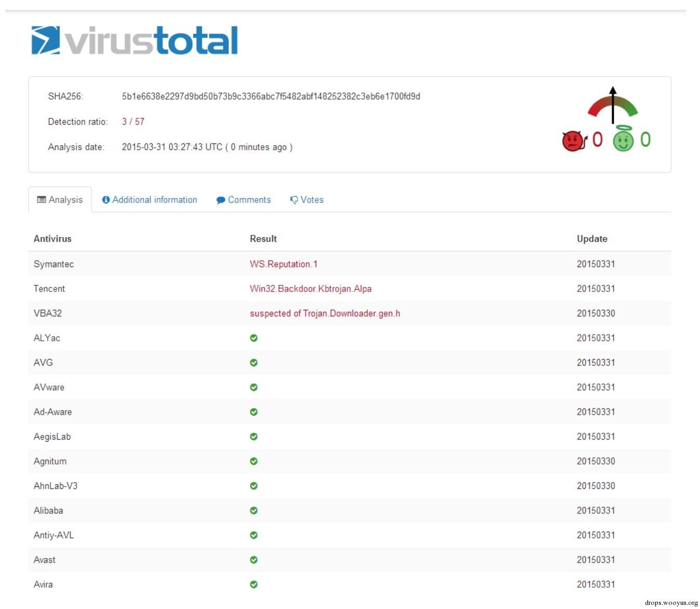Viewport: 700px width, 609px height.
Task: Click the red devil malicious vote icon
Action: click(574, 140)
